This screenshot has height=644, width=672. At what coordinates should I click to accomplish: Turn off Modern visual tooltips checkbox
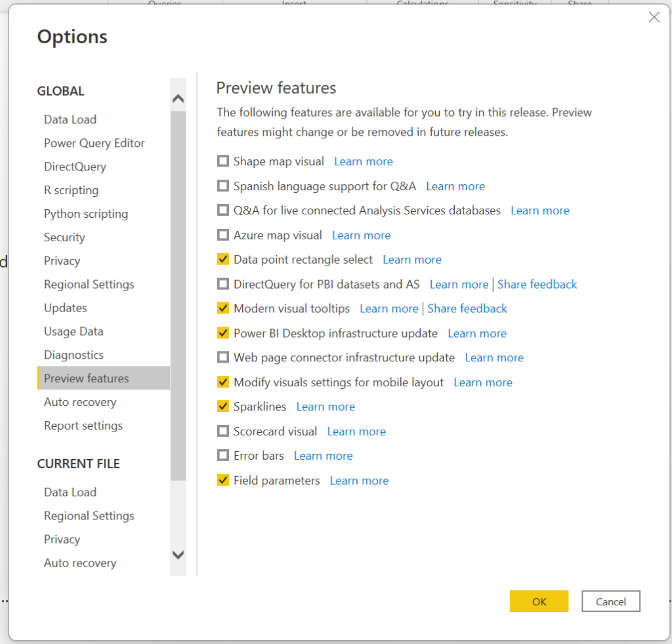(223, 308)
